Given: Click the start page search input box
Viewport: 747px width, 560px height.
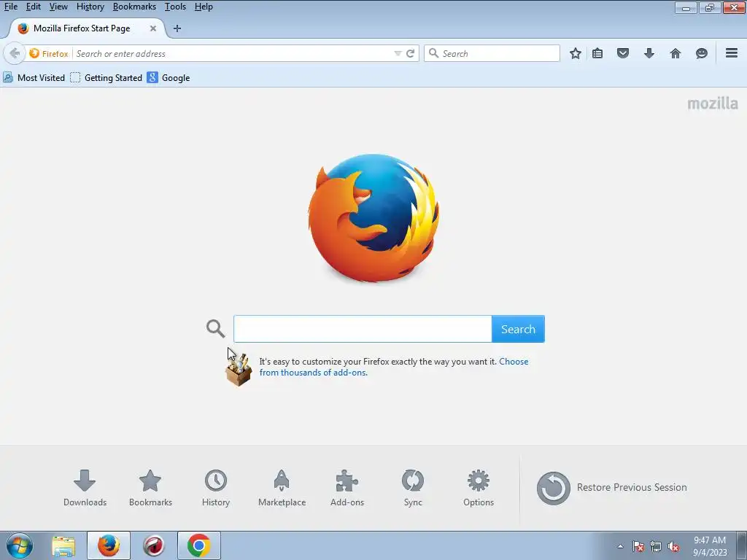Looking at the screenshot, I should point(363,329).
